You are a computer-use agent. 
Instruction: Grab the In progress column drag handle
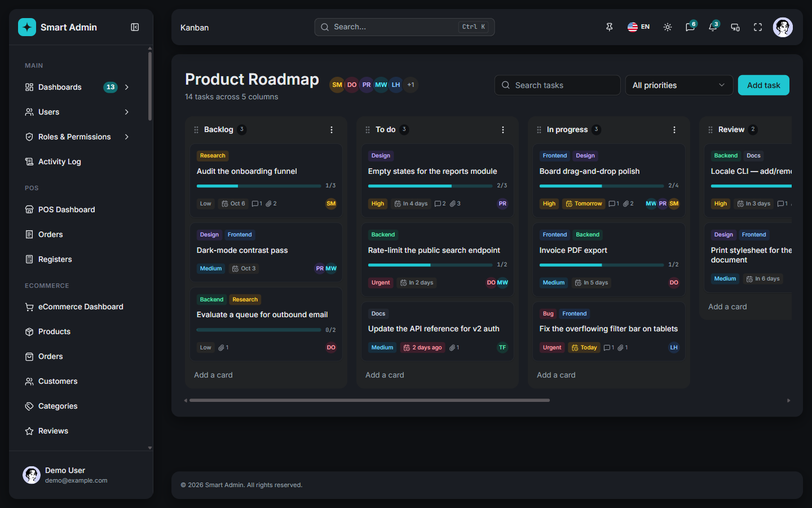tap(539, 130)
